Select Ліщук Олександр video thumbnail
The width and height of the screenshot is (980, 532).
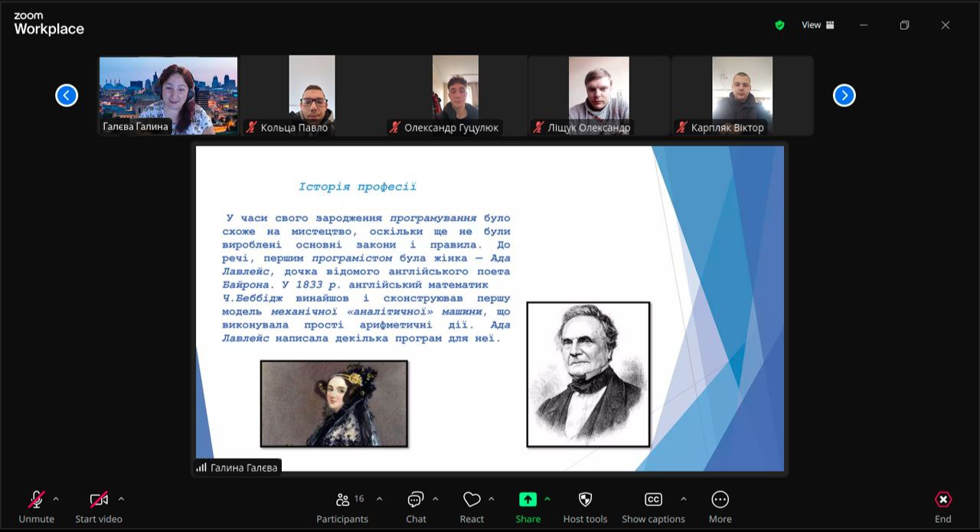(x=598, y=96)
